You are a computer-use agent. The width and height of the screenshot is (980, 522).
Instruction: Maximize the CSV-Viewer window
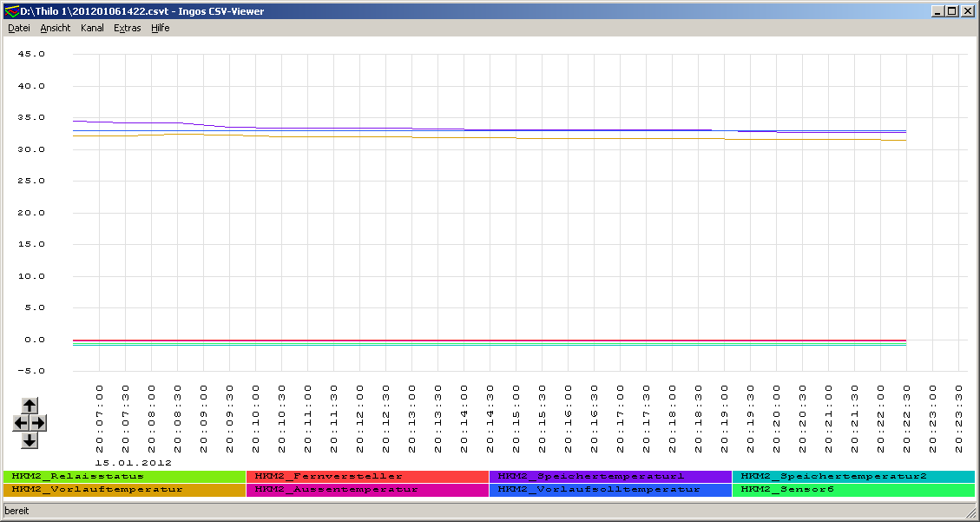[950, 11]
